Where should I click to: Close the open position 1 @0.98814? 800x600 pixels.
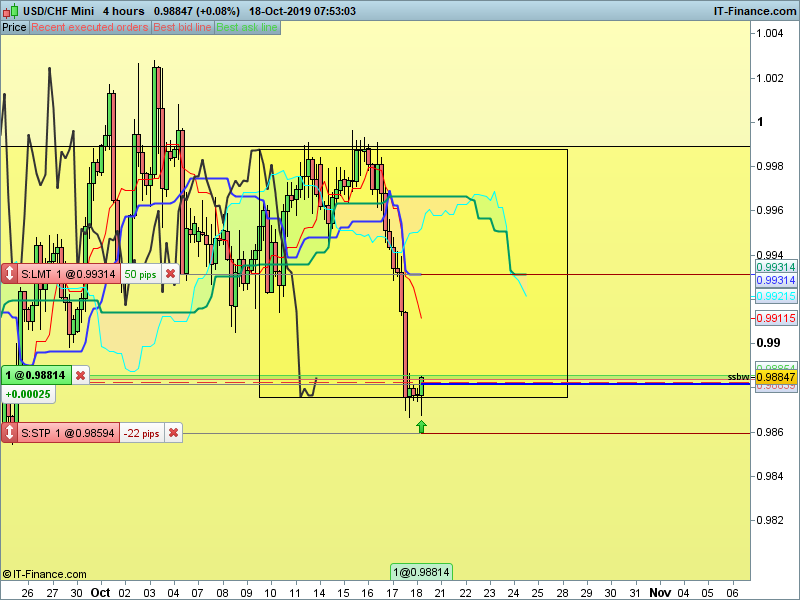point(80,376)
